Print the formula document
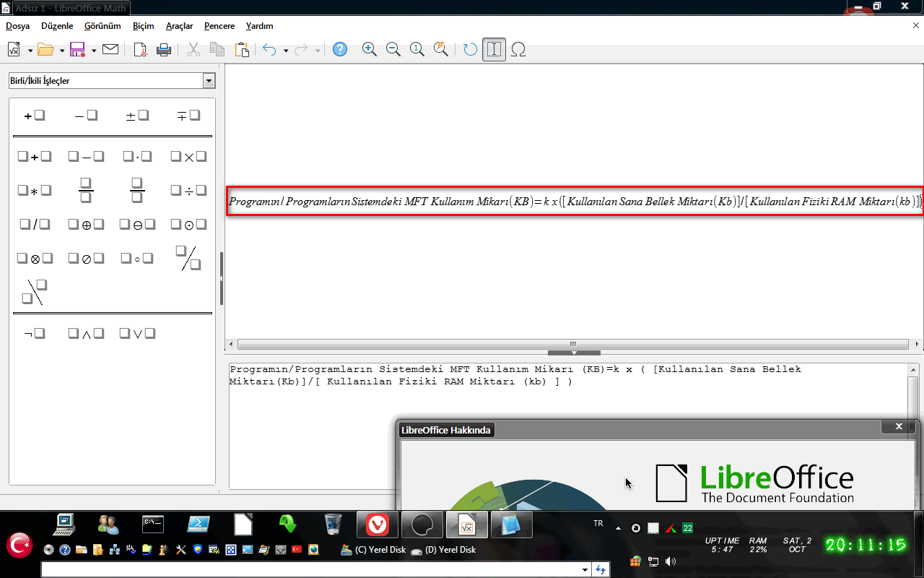924x578 pixels. (x=164, y=49)
